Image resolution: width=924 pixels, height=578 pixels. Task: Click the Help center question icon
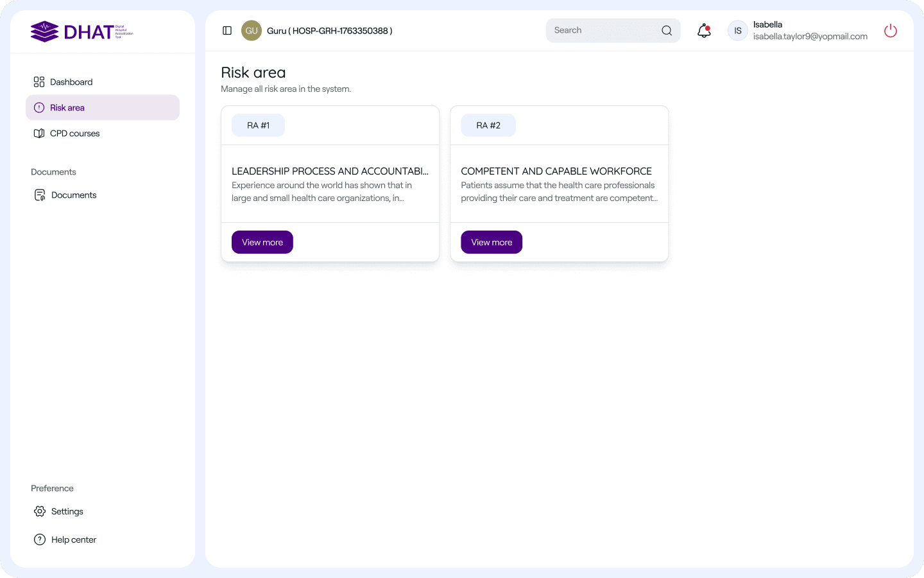[40, 539]
